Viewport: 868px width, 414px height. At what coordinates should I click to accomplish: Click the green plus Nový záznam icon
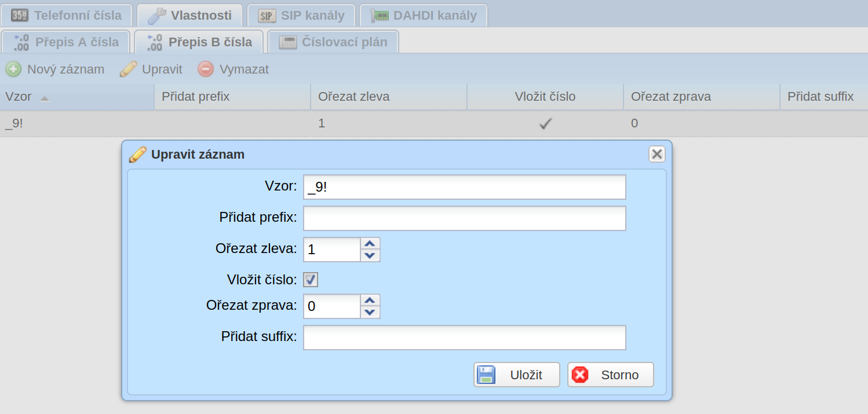[x=13, y=69]
